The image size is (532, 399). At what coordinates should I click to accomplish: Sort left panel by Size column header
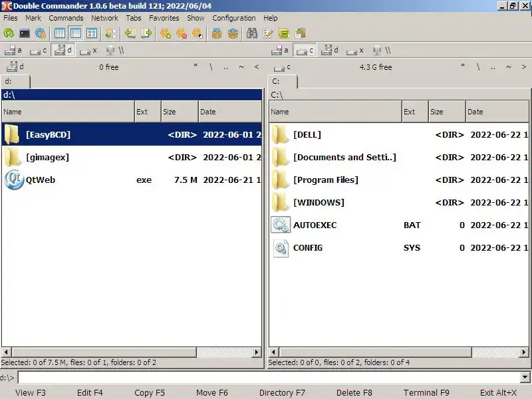[180, 112]
